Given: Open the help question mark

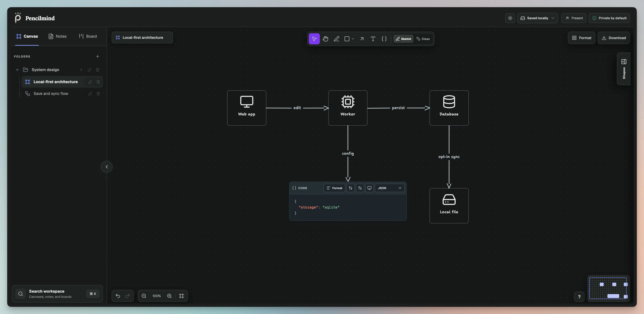Looking at the screenshot, I should (579, 297).
